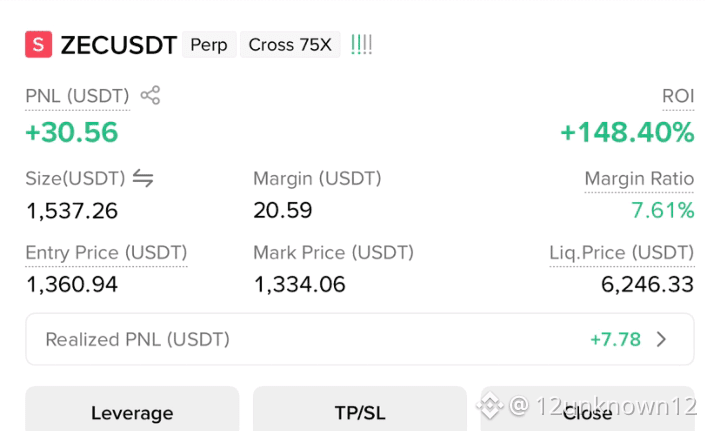This screenshot has height=431, width=705.
Task: Open Realized PNL details chevron
Action: click(661, 339)
